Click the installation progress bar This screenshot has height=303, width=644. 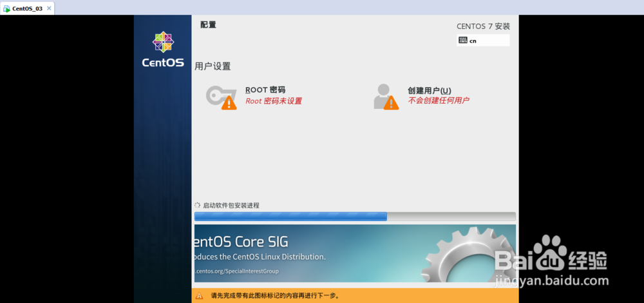(355, 217)
